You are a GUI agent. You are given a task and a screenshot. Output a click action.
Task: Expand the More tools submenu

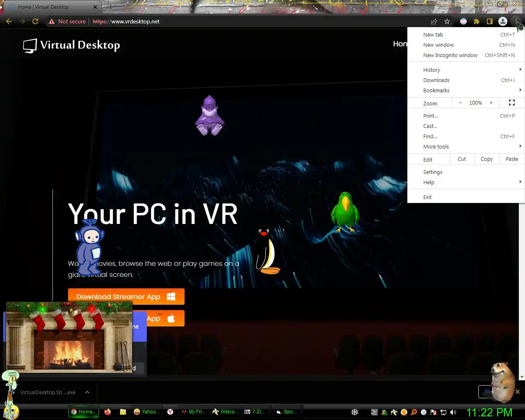(466, 147)
